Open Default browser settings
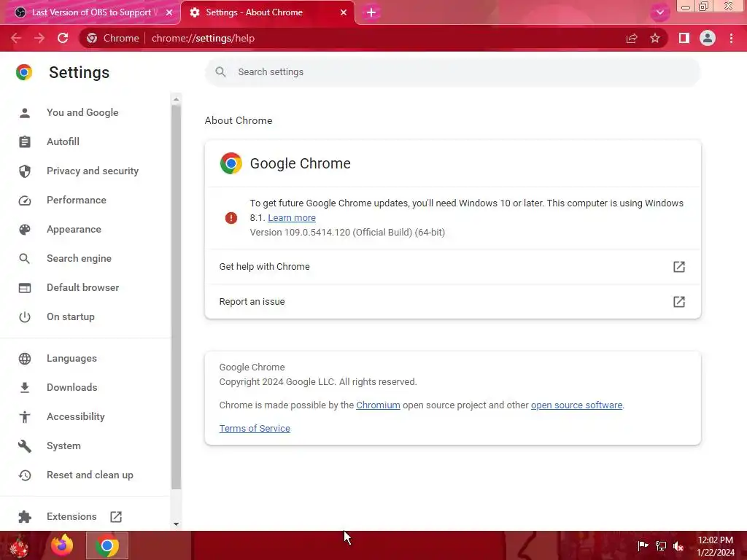The height and width of the screenshot is (560, 747). (x=85, y=287)
